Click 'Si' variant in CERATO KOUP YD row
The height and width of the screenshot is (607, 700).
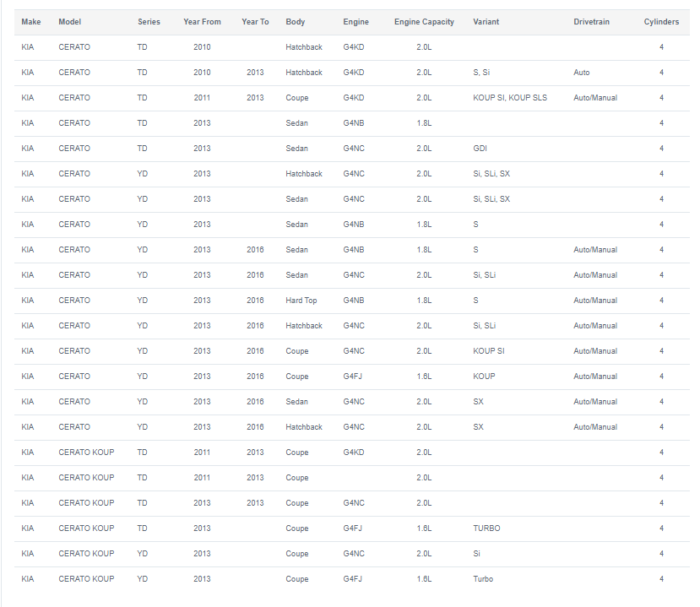[476, 553]
